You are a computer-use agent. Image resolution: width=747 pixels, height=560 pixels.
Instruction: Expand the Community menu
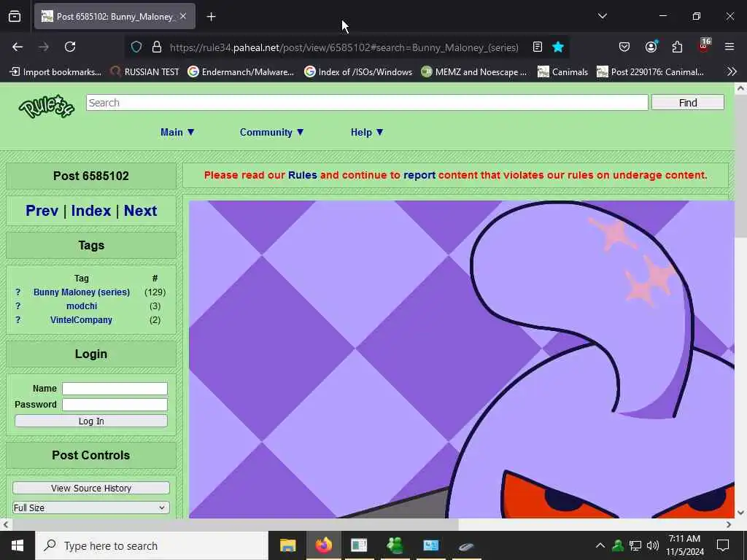tap(271, 133)
